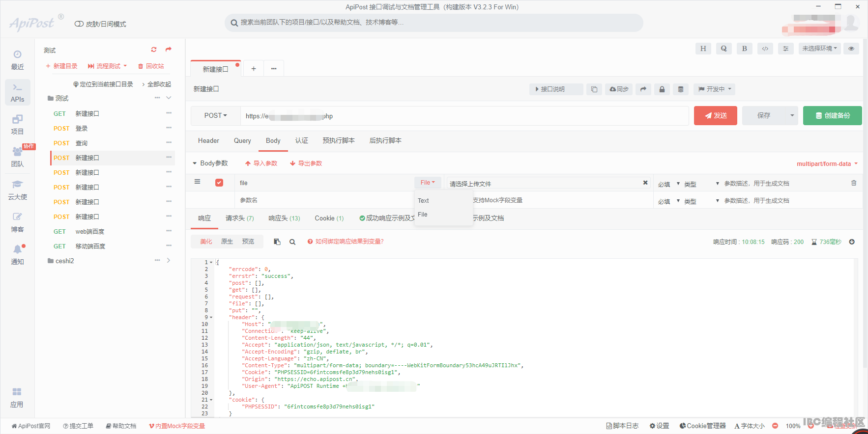Screen dimensions: 868x434
Task: Switch to the 预执行脚本 tab
Action: [339, 141]
